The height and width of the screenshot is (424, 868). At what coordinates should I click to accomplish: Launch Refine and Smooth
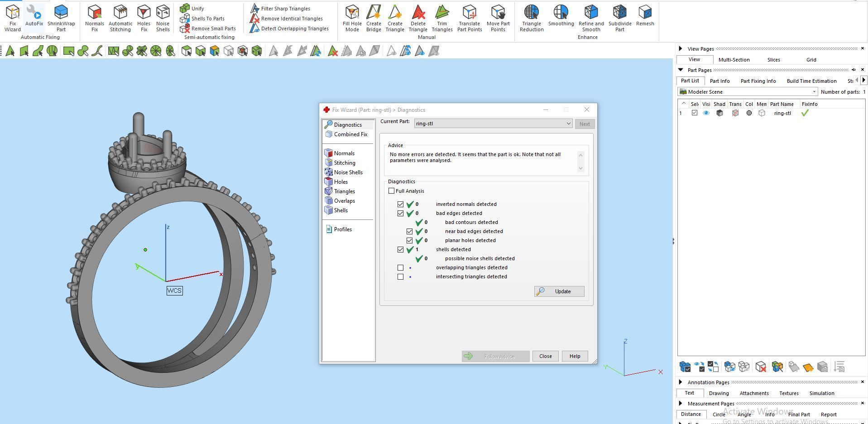click(591, 19)
